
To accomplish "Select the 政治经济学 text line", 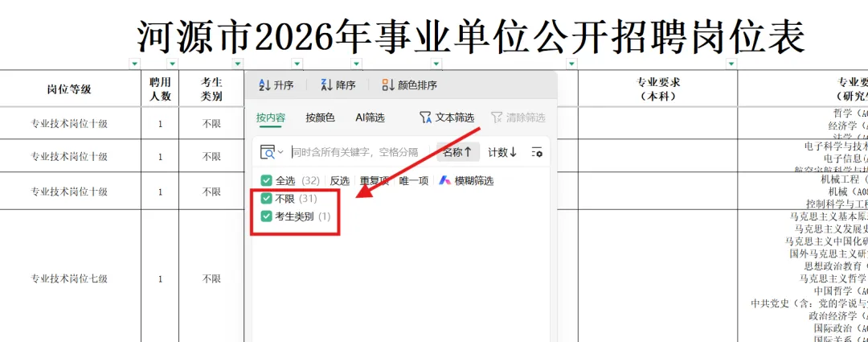I will point(838,316).
